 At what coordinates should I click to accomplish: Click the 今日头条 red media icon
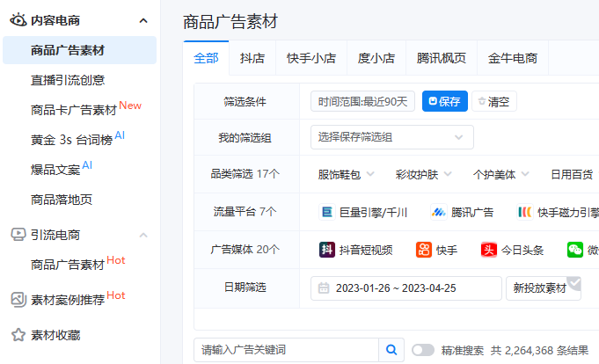point(488,250)
